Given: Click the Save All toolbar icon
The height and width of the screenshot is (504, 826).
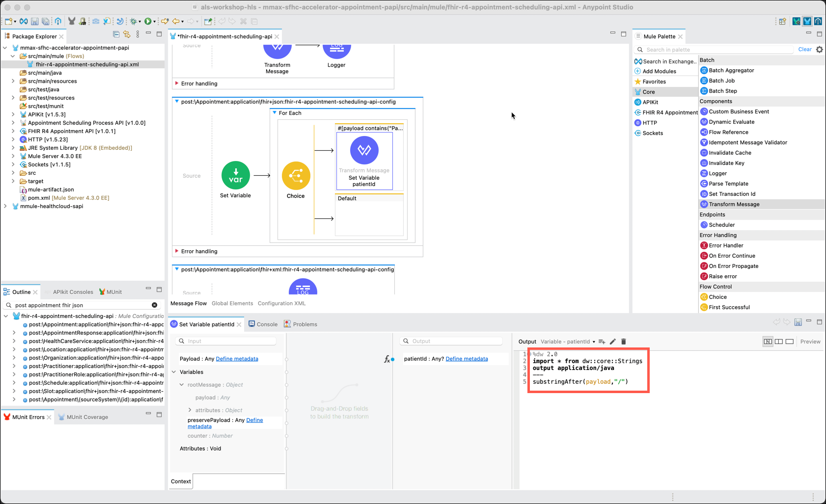Looking at the screenshot, I should click(45, 22).
